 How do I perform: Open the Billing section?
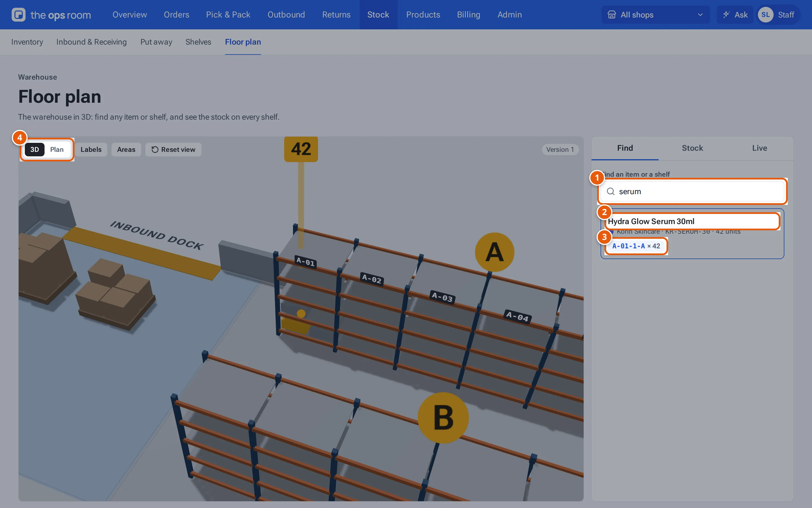[468, 15]
